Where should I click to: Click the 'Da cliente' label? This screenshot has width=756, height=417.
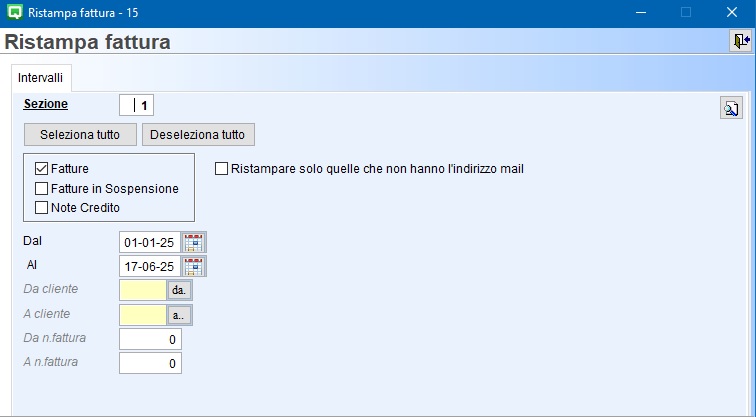pos(51,289)
